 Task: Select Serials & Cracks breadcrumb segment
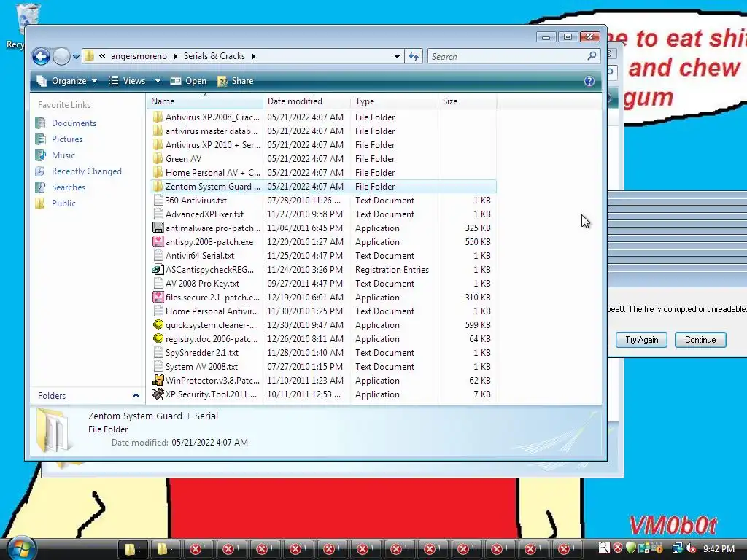[x=214, y=56]
